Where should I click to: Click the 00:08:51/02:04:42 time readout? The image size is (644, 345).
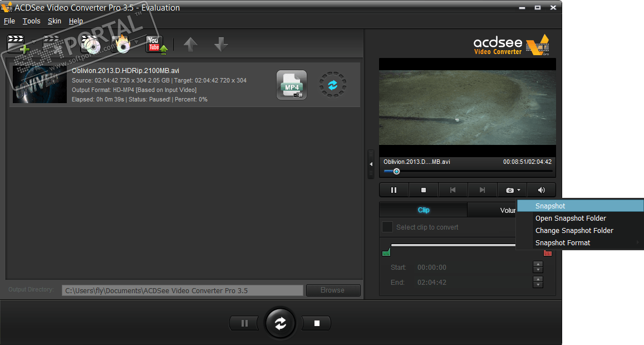pyautogui.click(x=527, y=162)
